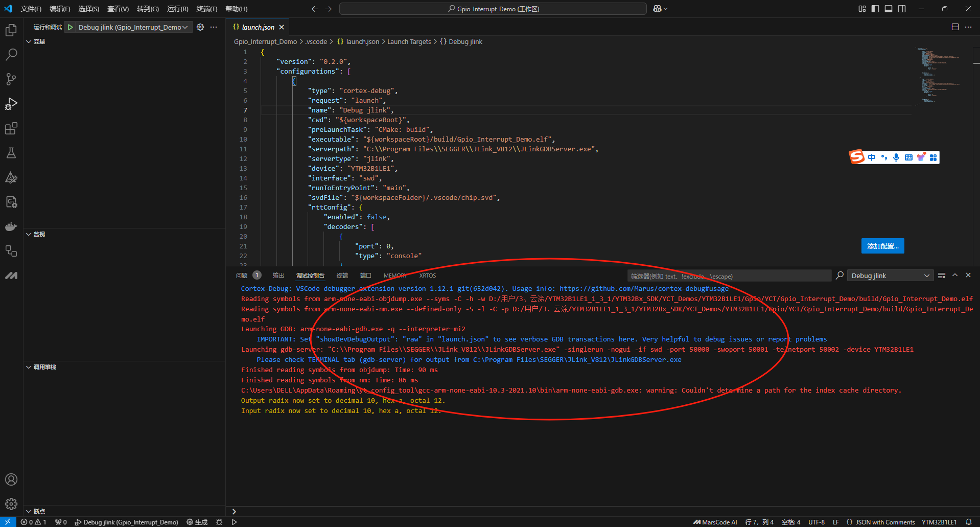Open notifications bell in status bar
980x527 pixels.
(969, 522)
